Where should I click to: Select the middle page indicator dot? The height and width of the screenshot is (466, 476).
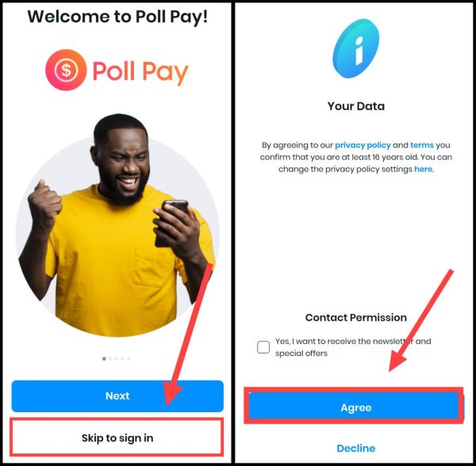point(117,359)
